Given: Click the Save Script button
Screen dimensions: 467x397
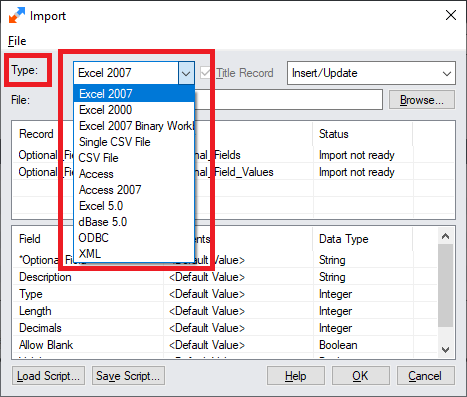Looking at the screenshot, I should pos(128,376).
